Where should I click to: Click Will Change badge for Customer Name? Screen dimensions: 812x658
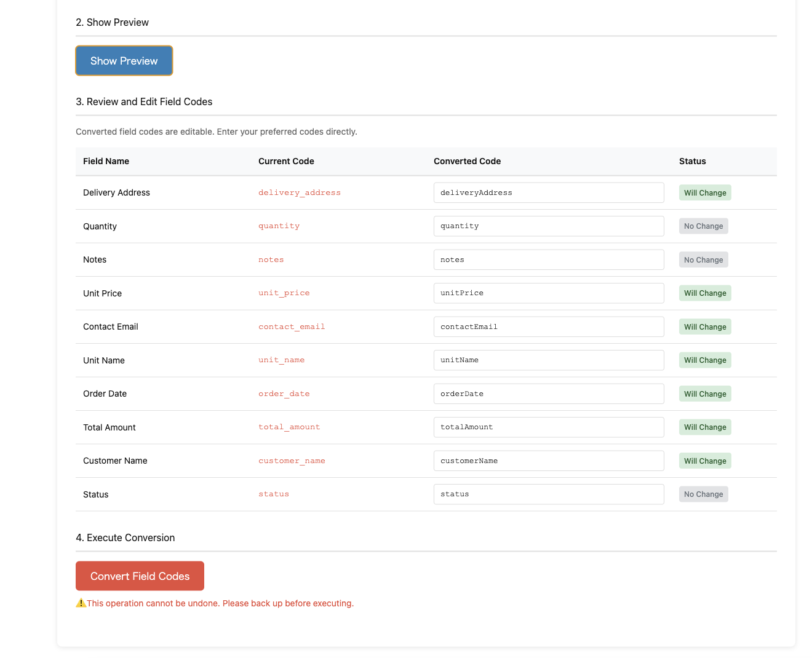click(x=705, y=461)
